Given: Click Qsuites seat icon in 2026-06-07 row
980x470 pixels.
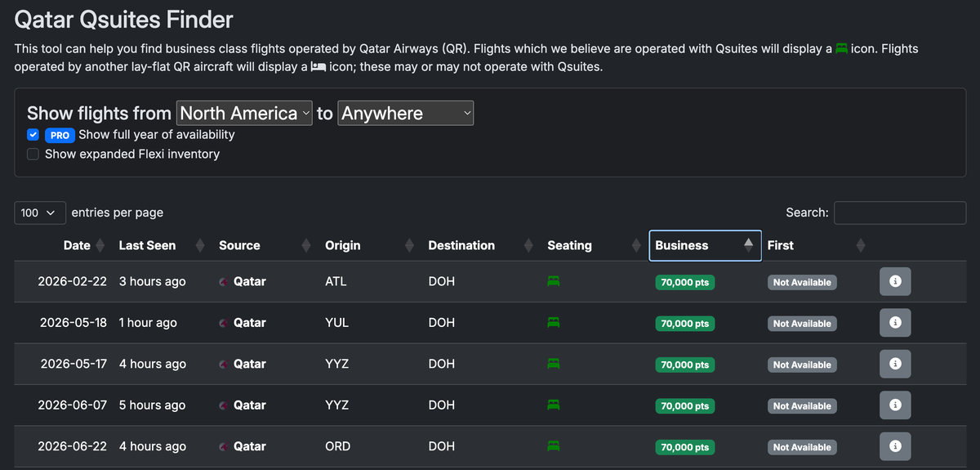Looking at the screenshot, I should 554,405.
